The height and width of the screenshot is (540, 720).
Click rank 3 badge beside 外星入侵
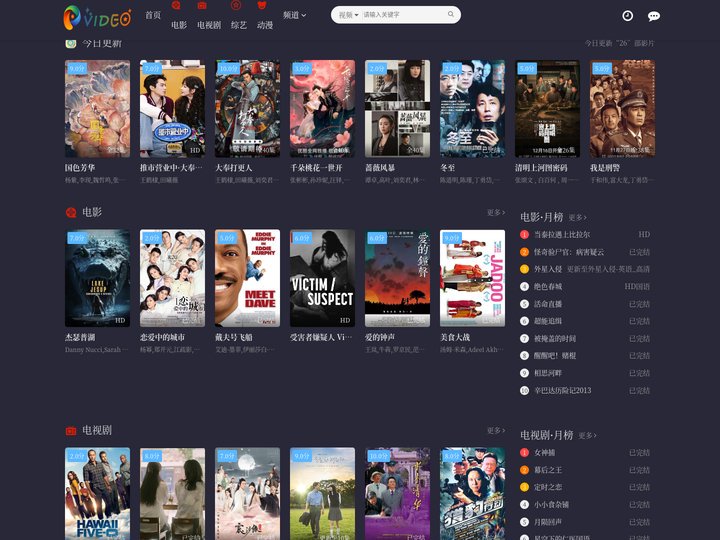(524, 269)
